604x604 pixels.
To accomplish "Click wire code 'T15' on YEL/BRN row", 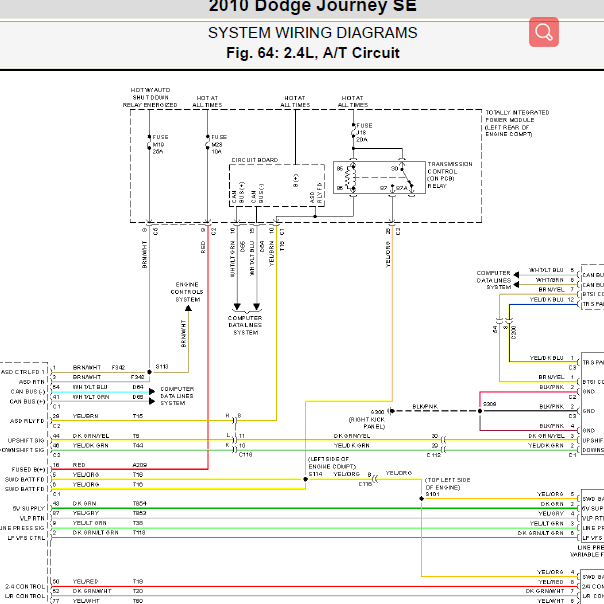I will [138, 416].
